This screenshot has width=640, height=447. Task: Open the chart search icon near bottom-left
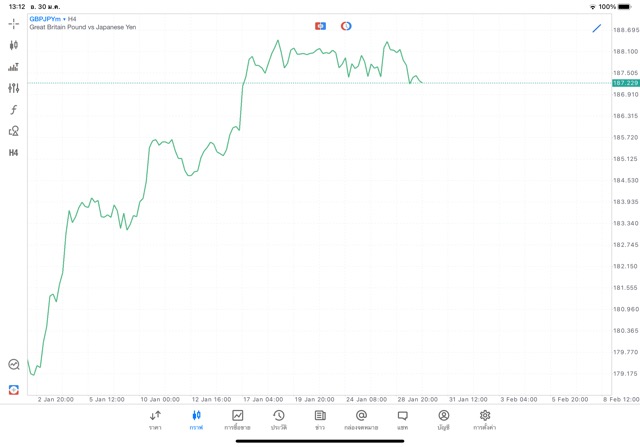13,365
